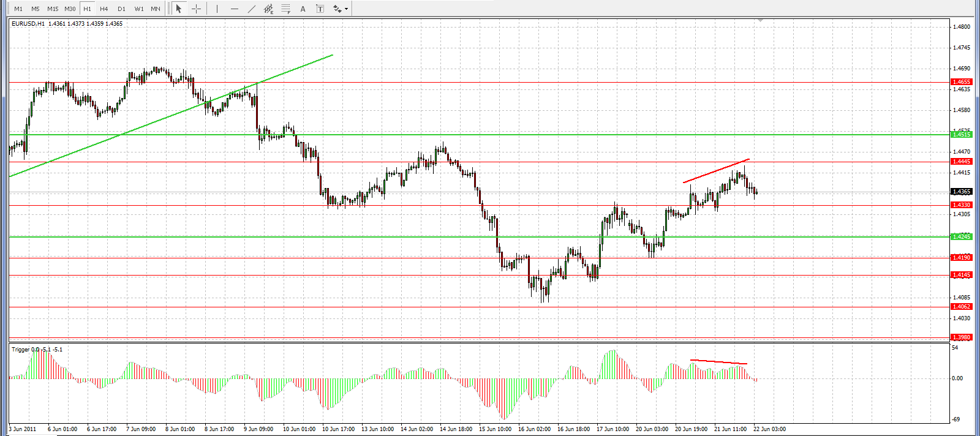Pick the text label tool
This screenshot has height=436, width=980.
pos(320,9)
